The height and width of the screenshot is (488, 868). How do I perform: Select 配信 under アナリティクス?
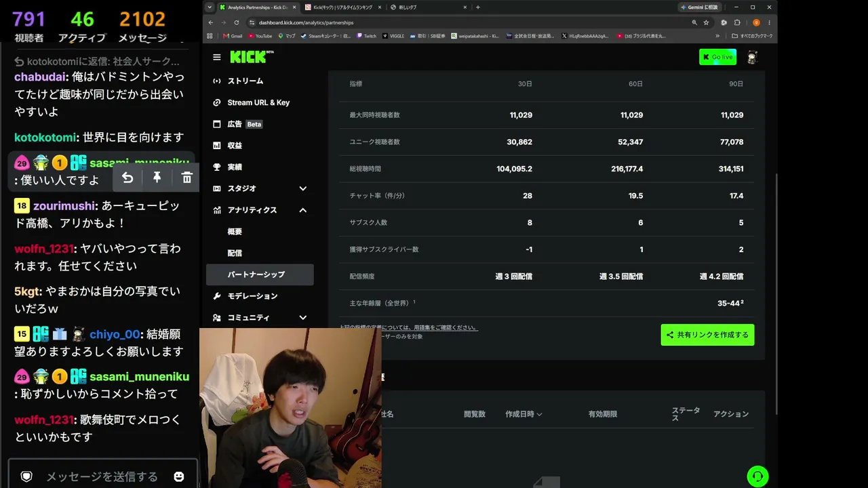point(260,253)
